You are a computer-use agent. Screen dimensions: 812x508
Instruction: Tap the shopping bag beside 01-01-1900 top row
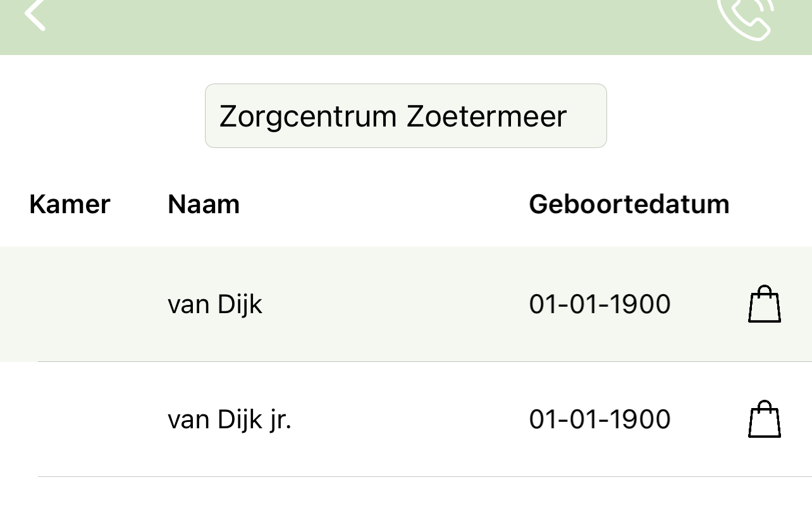tap(764, 304)
